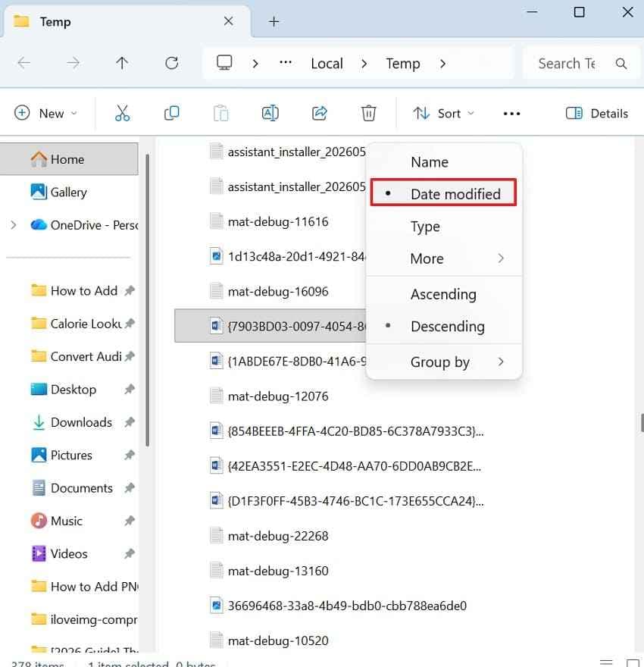Open Home in navigation pane
644x667 pixels.
click(x=69, y=159)
